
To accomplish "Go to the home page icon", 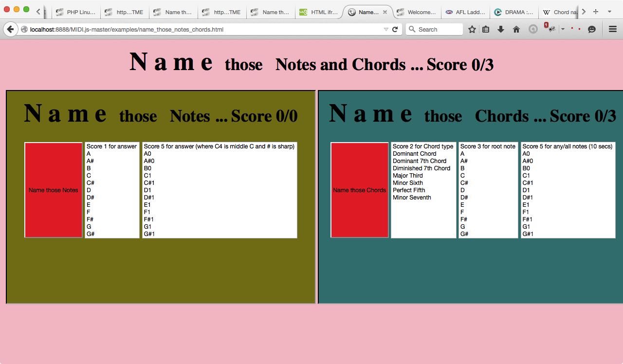I will 516,29.
